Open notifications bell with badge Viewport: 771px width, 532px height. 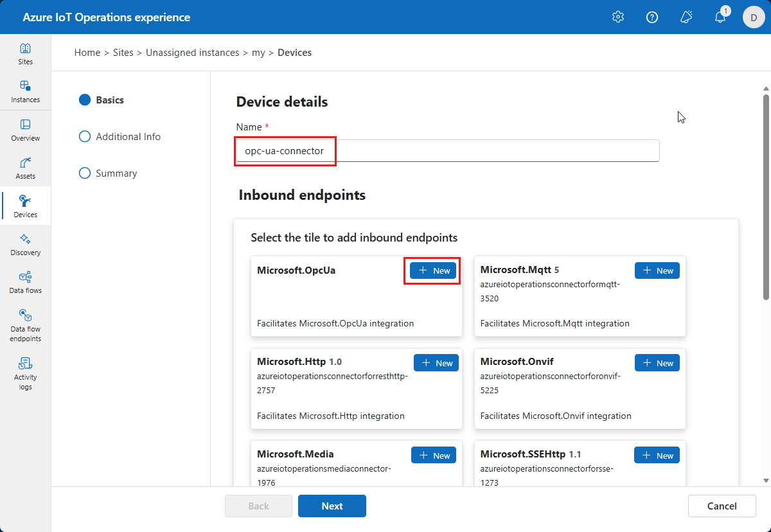[720, 17]
